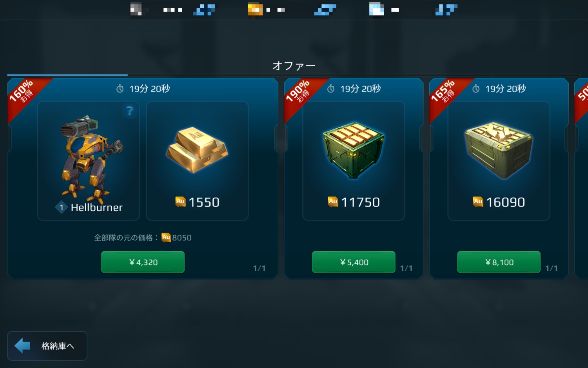
Task: Open the partially visible fourth offer card
Action: [x=581, y=179]
